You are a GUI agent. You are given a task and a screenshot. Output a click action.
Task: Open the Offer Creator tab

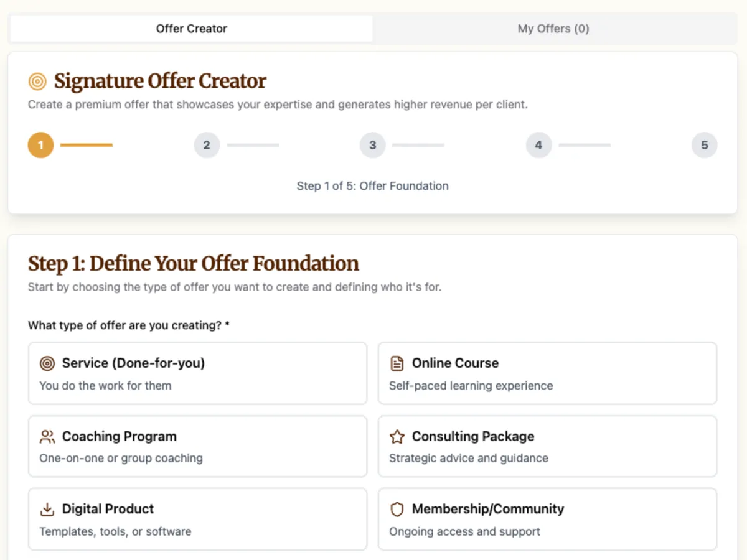tap(192, 29)
